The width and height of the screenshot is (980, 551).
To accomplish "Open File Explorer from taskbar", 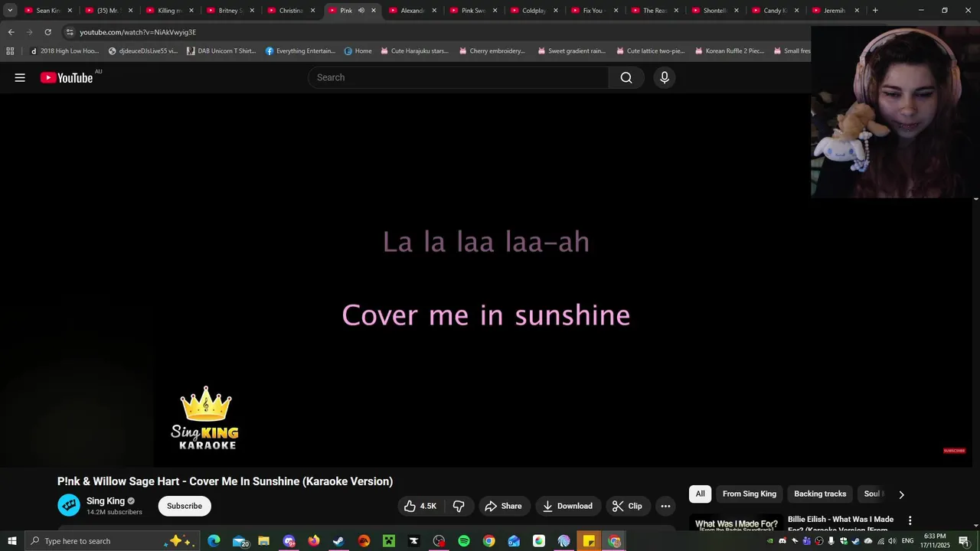I will point(263,541).
